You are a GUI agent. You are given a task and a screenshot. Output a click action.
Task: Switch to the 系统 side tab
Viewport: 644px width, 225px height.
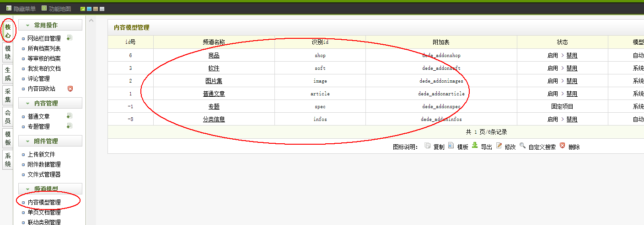pos(8,160)
